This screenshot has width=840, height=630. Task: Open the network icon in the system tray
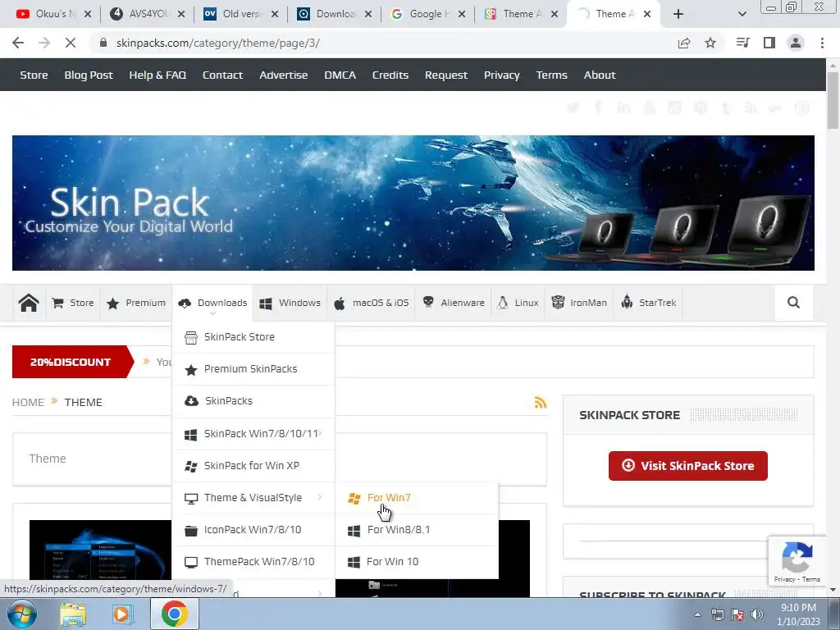[x=717, y=614]
